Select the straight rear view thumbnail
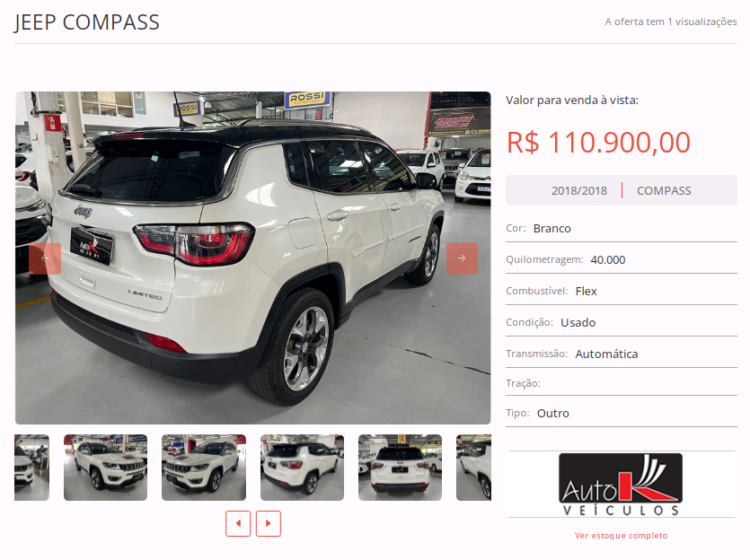750x560 pixels. tap(401, 468)
